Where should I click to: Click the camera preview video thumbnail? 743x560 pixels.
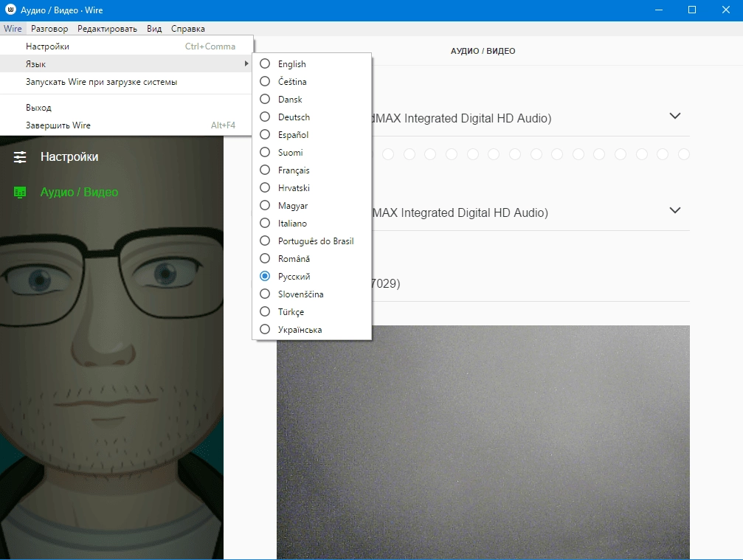click(483, 442)
